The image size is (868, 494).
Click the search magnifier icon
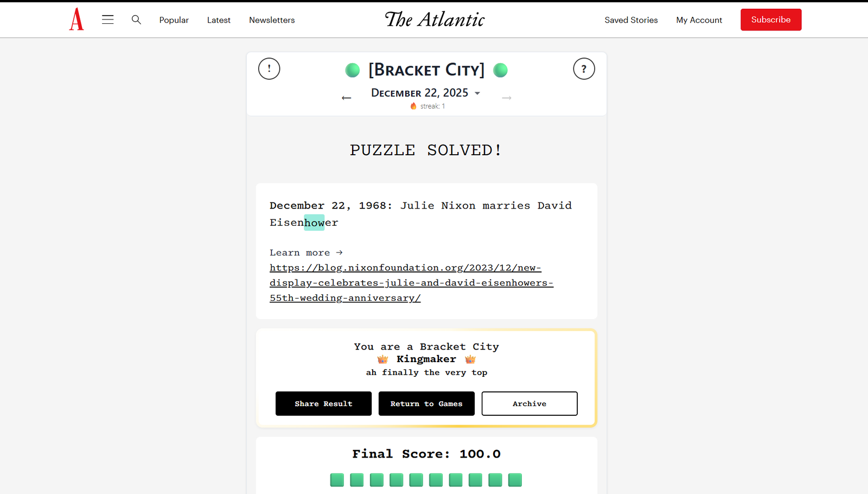136,20
